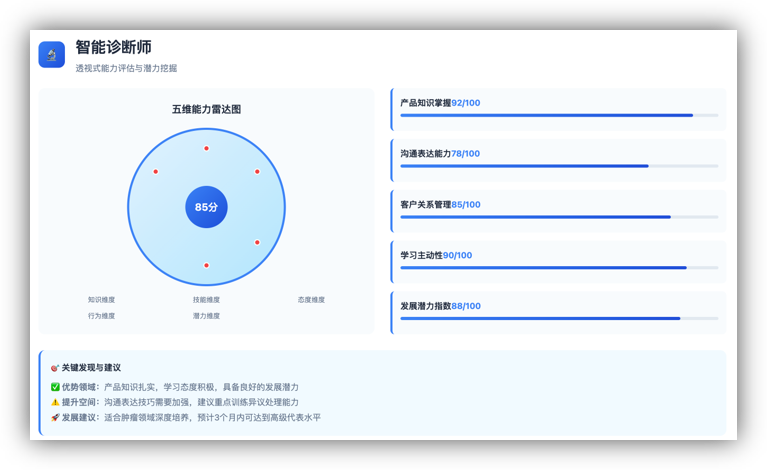Click the 客户关系管理 score 85/100

pos(465,204)
